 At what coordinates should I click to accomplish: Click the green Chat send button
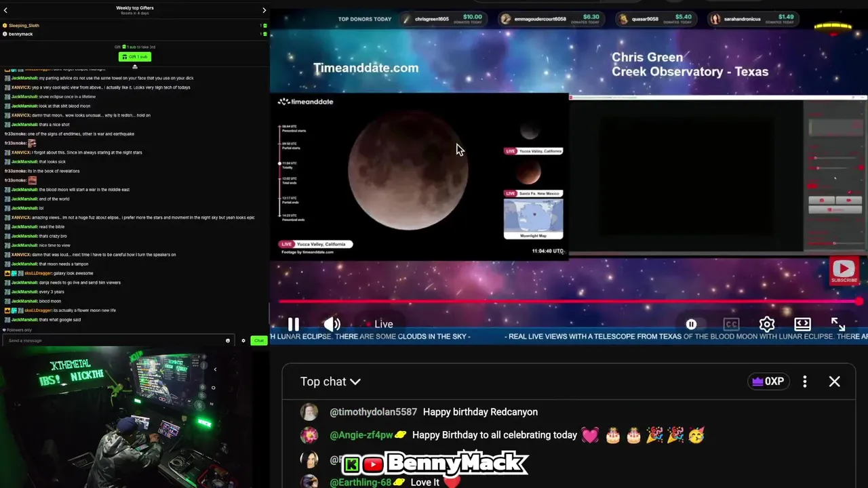pyautogui.click(x=258, y=340)
